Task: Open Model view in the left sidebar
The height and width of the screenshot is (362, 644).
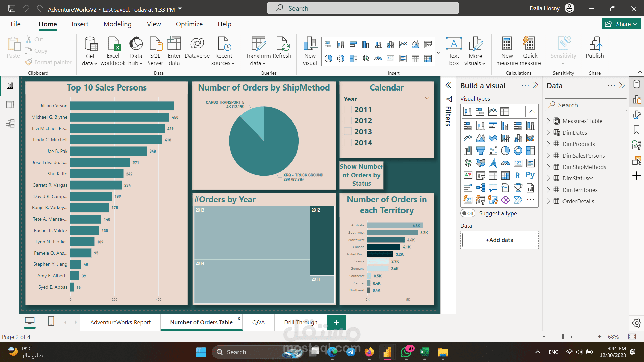Action: click(x=10, y=124)
